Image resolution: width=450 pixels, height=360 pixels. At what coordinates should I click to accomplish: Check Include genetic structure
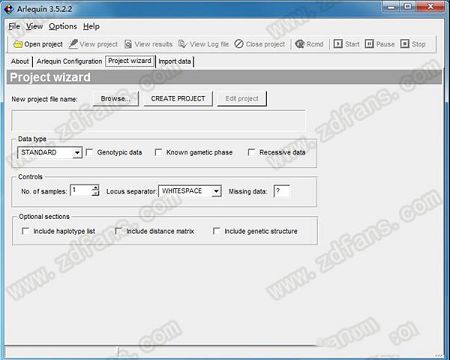click(x=216, y=231)
